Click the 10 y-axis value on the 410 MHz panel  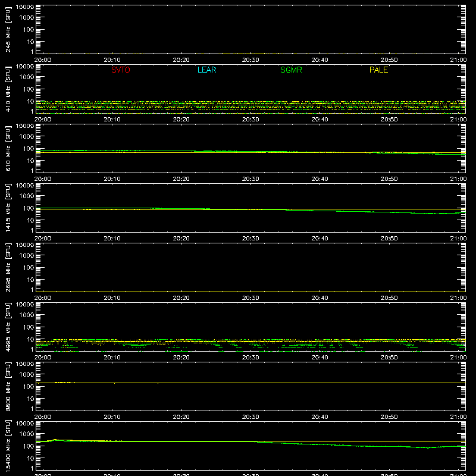(x=30, y=101)
